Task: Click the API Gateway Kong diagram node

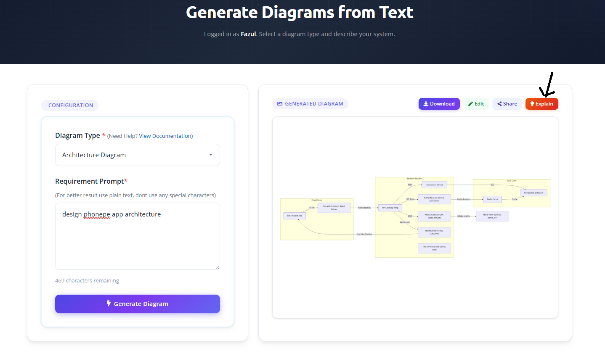Action: click(390, 208)
